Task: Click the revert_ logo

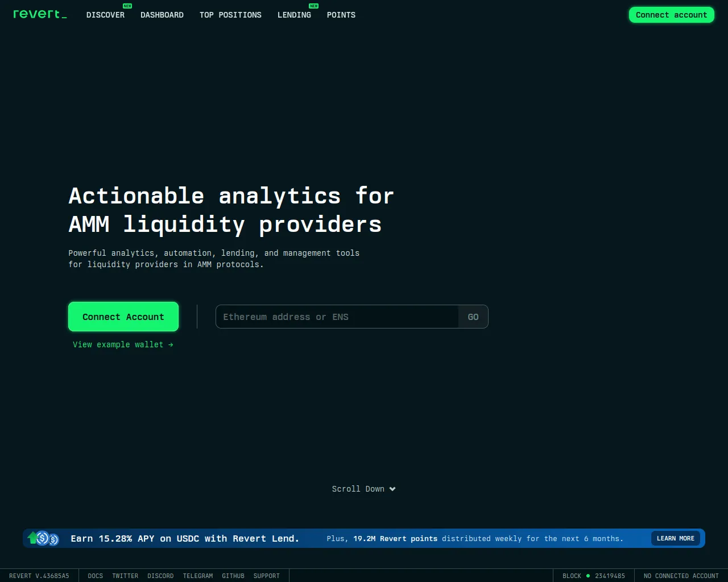Action: (x=40, y=14)
